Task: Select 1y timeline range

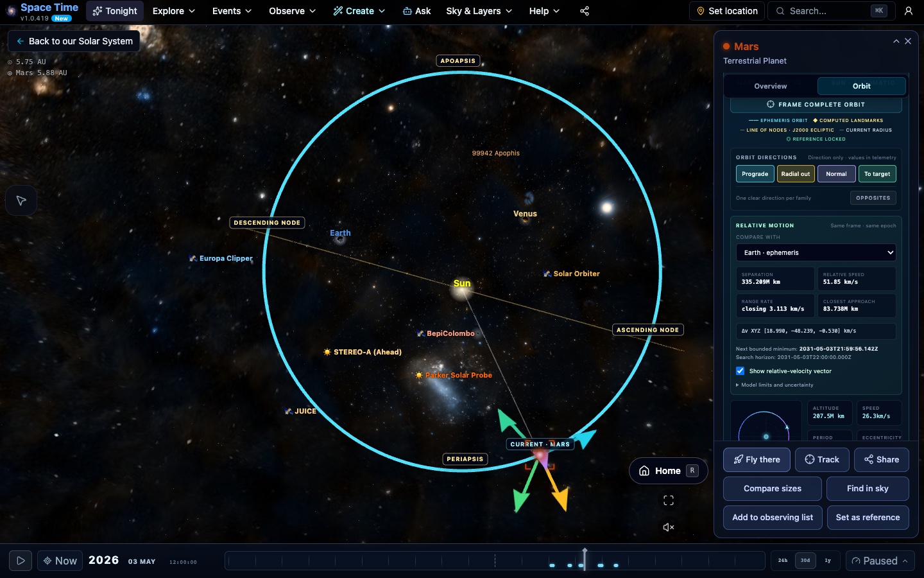Action: click(x=828, y=561)
